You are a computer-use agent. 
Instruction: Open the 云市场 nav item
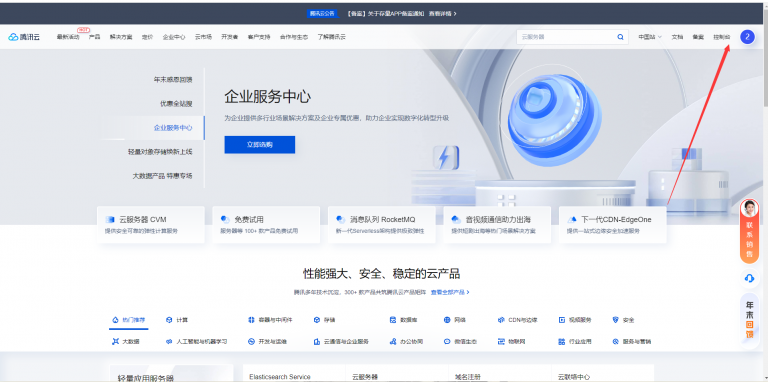coord(203,37)
